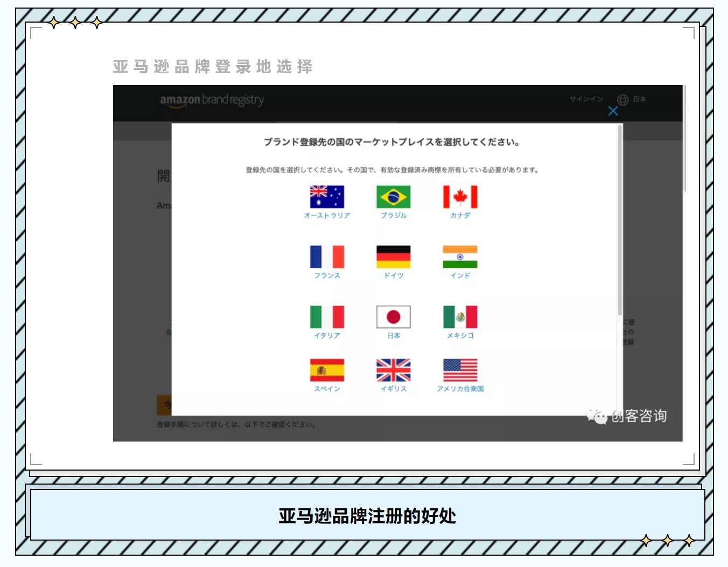Viewport: 728px width, 567px height.
Task: Click the サインイン sign-in link
Action: [586, 99]
